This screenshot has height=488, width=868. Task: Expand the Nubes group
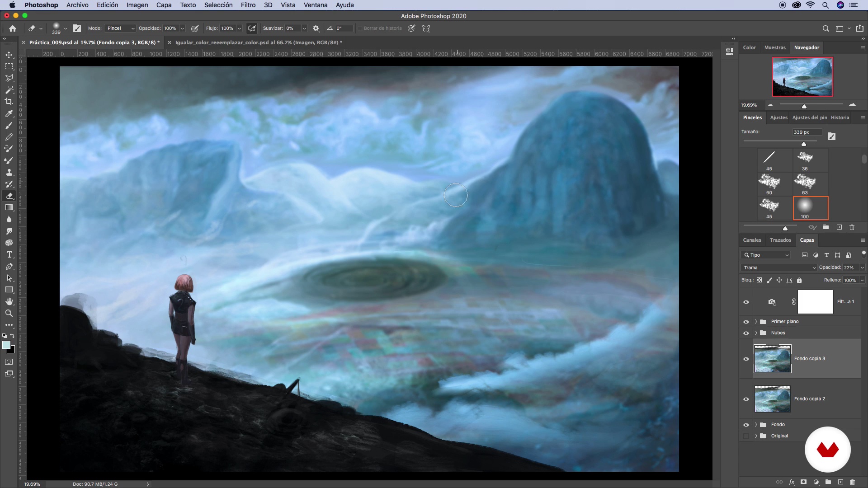click(756, 333)
